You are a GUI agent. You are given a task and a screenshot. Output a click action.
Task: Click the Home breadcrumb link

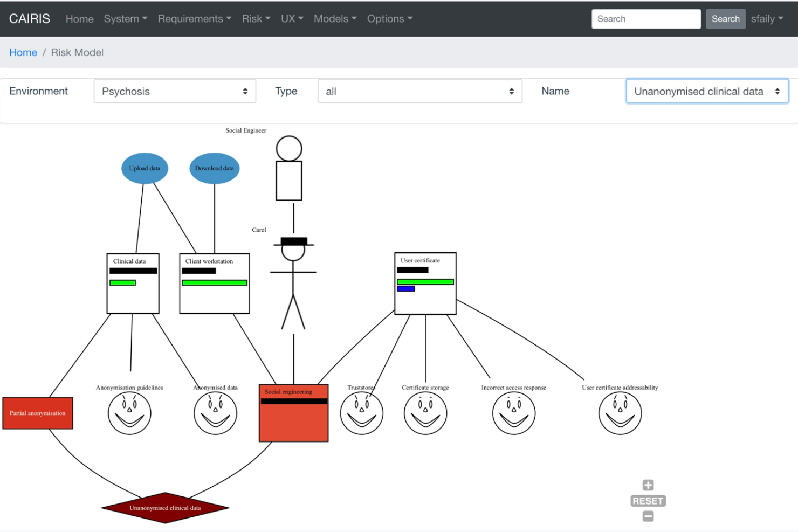tap(23, 52)
